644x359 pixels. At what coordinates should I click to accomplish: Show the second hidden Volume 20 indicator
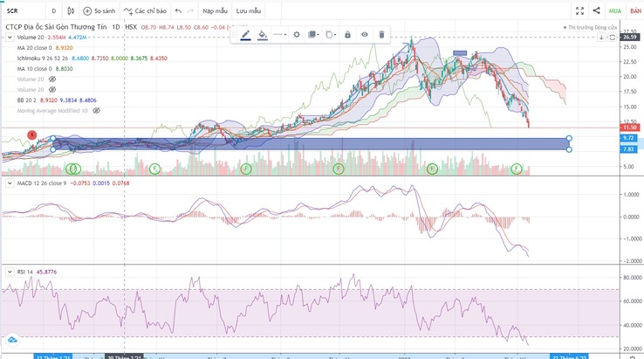point(52,90)
